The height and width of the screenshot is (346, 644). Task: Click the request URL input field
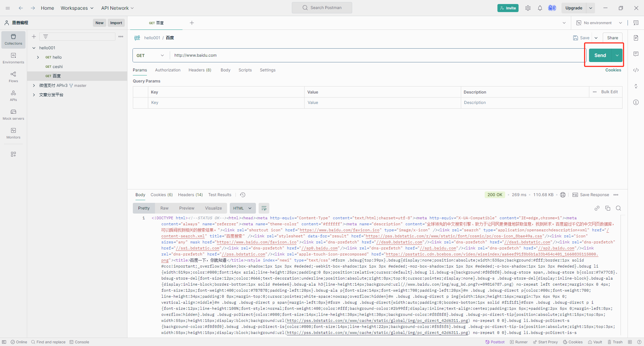click(x=377, y=55)
